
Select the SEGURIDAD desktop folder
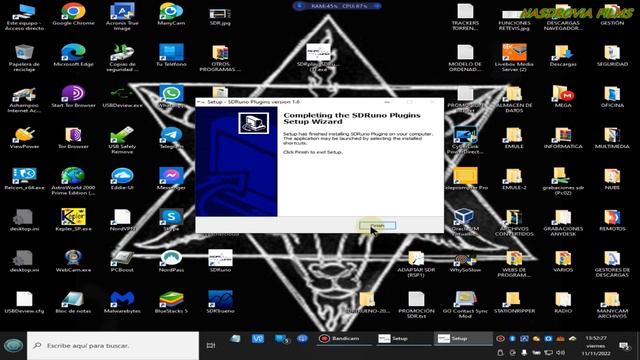click(x=612, y=56)
